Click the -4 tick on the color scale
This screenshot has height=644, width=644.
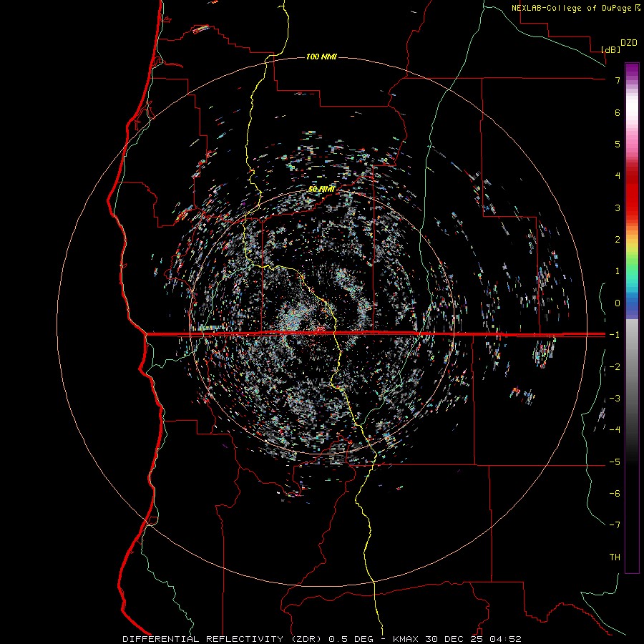pyautogui.click(x=615, y=430)
